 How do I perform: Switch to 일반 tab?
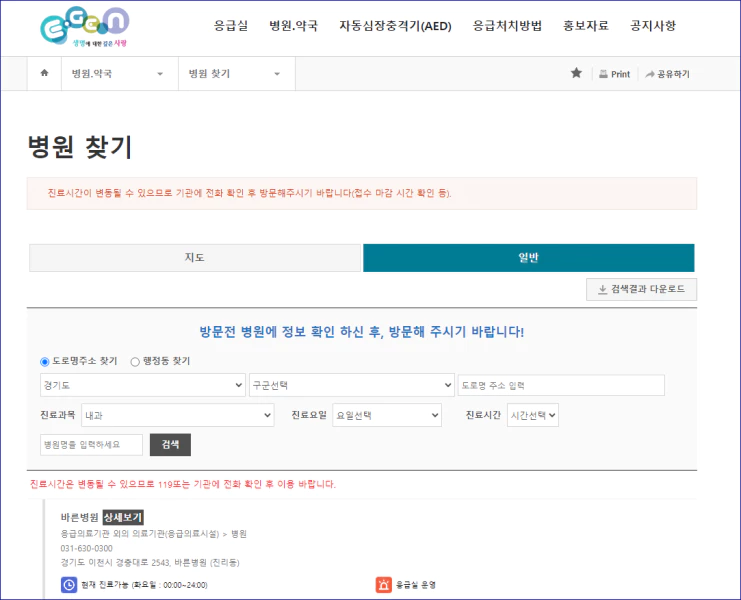[528, 257]
